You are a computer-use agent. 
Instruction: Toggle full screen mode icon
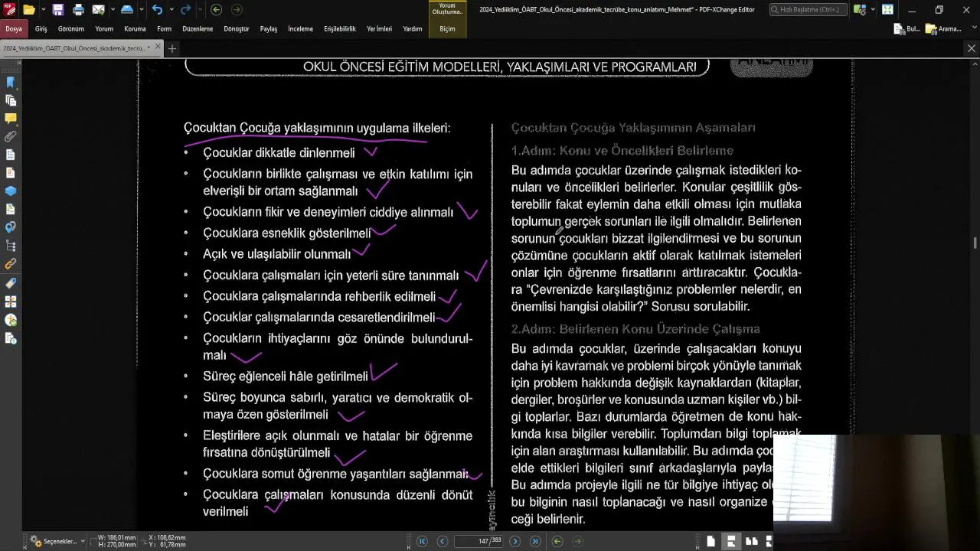(887, 10)
